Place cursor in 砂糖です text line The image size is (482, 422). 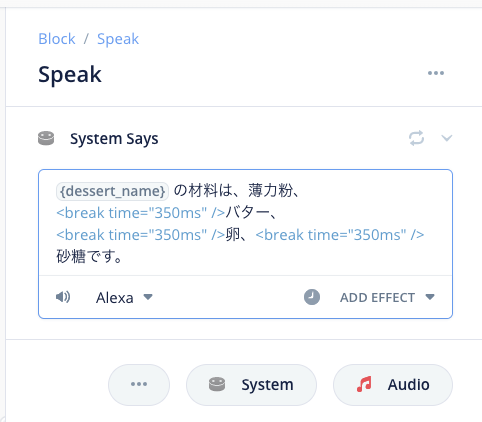point(89,256)
